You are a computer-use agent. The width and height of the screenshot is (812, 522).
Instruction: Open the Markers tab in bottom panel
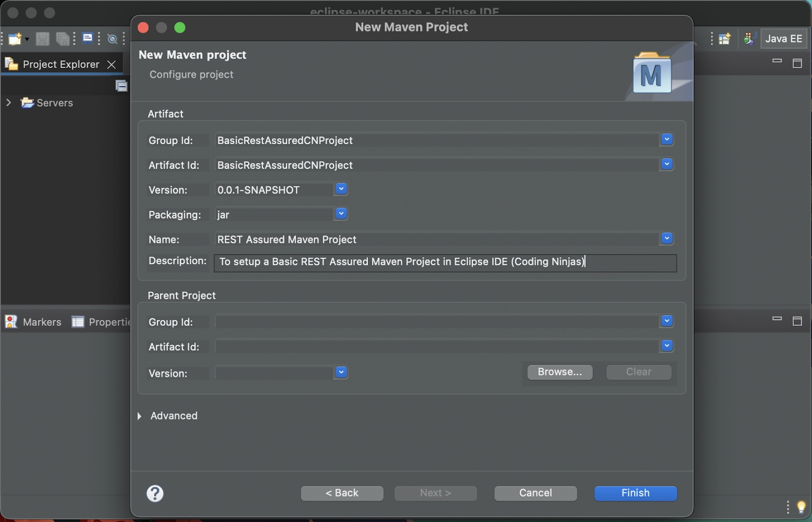pyautogui.click(x=33, y=322)
